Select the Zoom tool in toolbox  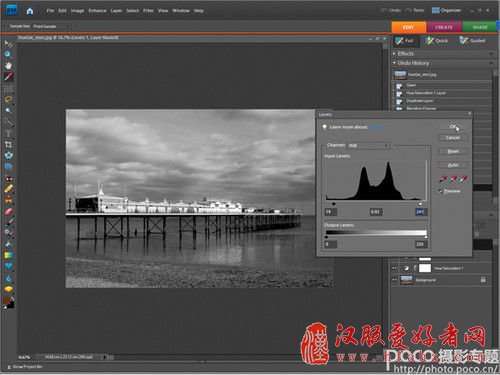[x=8, y=55]
